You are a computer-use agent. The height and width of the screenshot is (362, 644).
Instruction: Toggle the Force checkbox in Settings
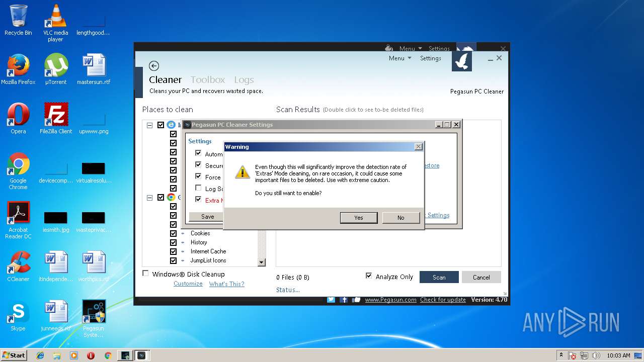coord(198,176)
